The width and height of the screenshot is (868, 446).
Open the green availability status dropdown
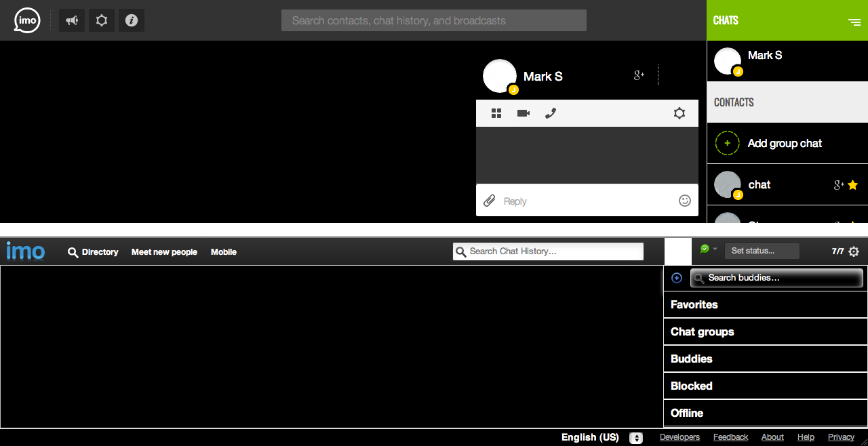[709, 249]
